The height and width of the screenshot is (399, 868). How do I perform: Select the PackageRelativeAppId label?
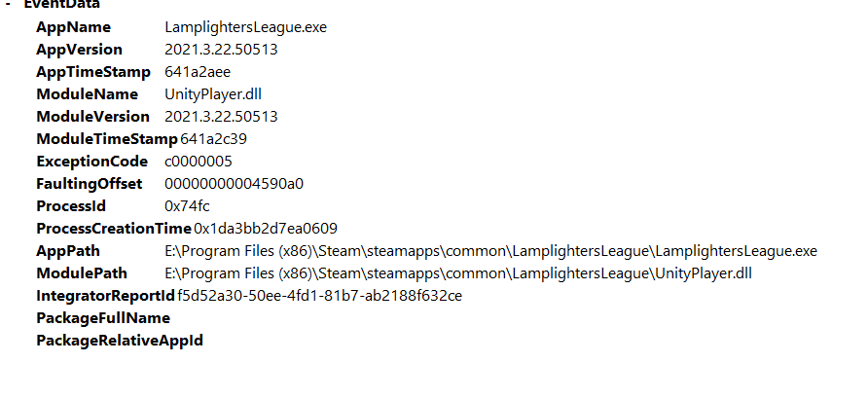click(x=120, y=341)
